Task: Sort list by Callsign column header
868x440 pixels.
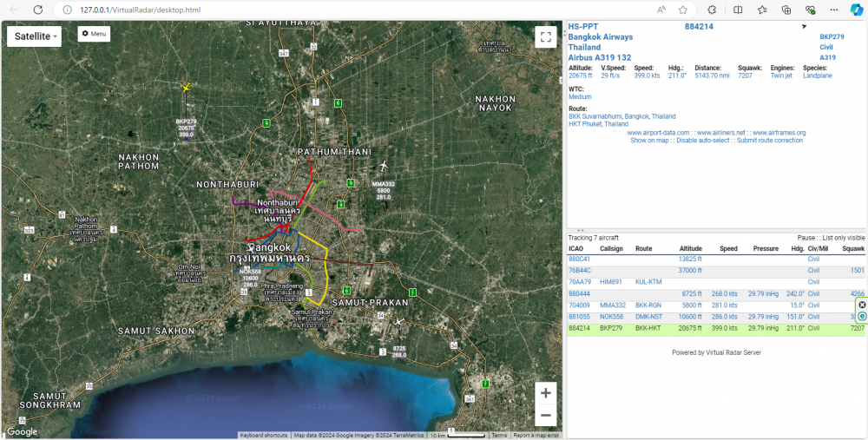Action: pos(612,249)
